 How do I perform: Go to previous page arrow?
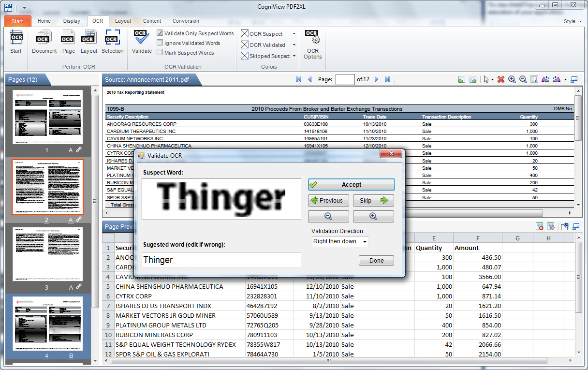click(309, 79)
